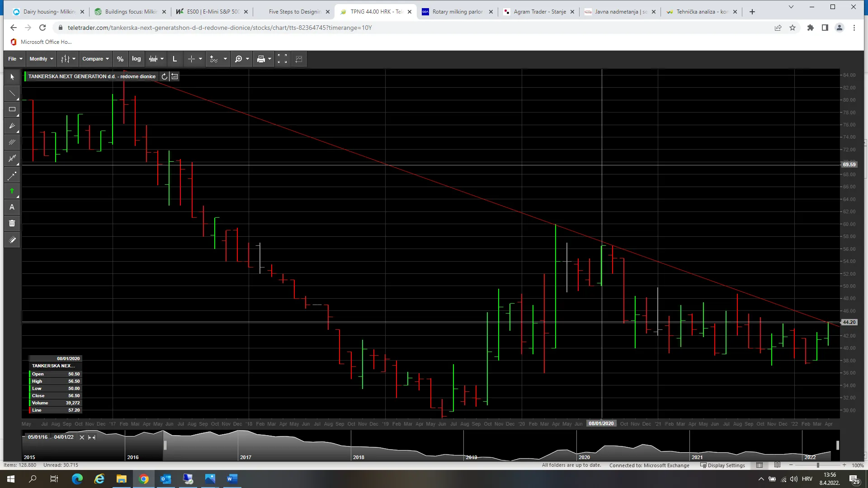The width and height of the screenshot is (868, 488).
Task: Click the trash delete drawings icon
Action: tap(12, 223)
